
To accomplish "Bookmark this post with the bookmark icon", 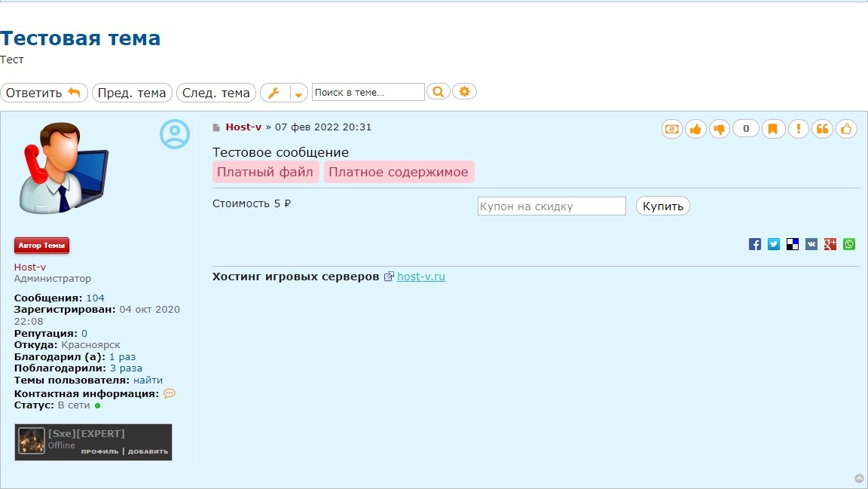I will pyautogui.click(x=772, y=129).
